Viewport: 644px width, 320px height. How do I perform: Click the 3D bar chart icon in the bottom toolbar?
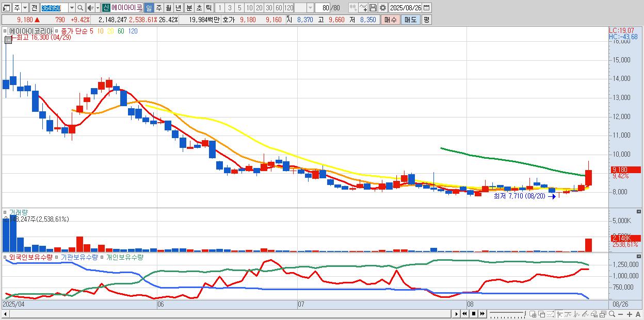pyautogui.click(x=594, y=314)
